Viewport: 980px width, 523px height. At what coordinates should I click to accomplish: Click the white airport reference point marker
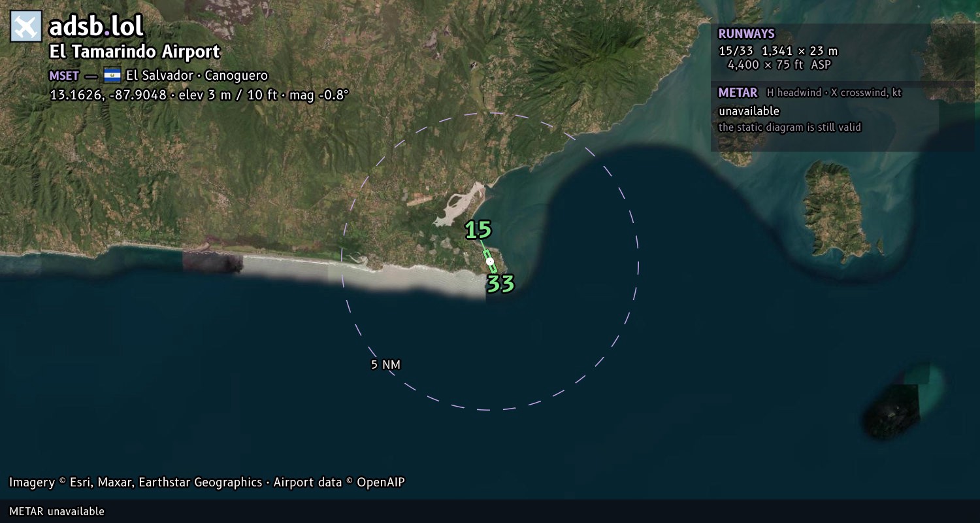[x=490, y=261]
